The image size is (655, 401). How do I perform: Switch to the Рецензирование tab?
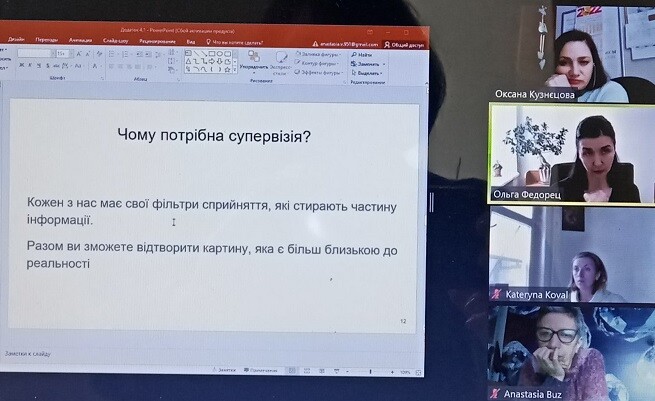157,41
